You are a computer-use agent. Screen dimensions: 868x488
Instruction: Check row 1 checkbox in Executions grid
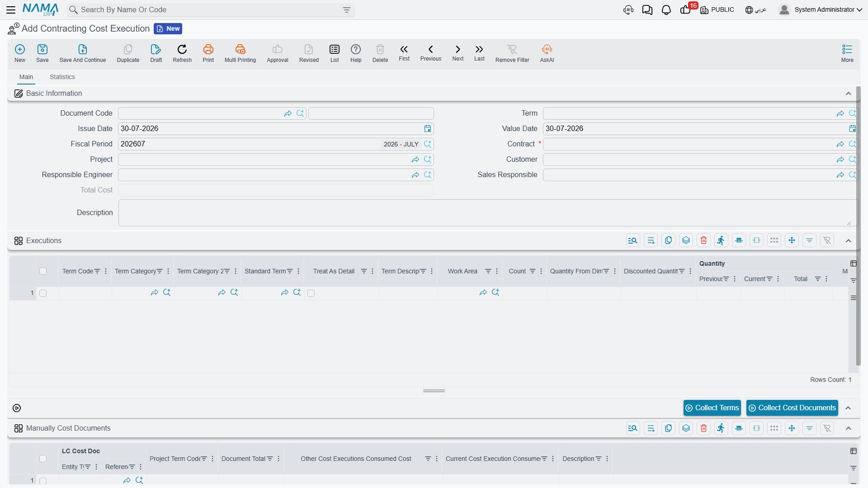pyautogui.click(x=43, y=293)
